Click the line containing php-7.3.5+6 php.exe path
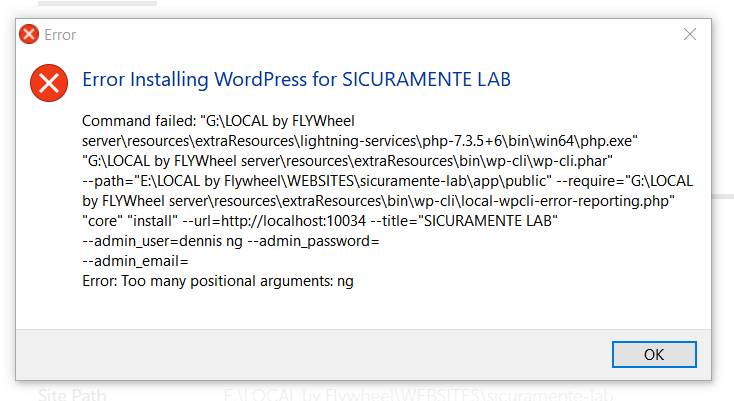 point(360,141)
